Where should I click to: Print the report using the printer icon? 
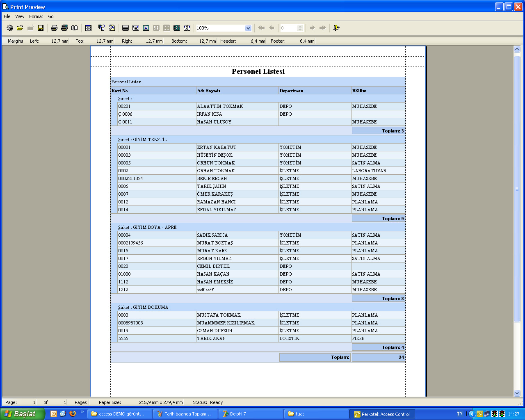[54, 28]
